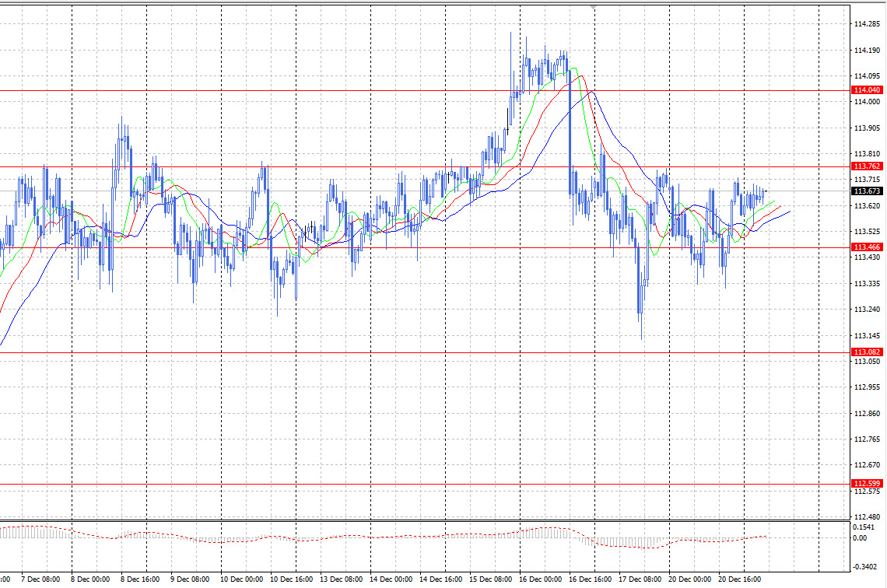Click the 113.240 value on price axis

coord(868,310)
